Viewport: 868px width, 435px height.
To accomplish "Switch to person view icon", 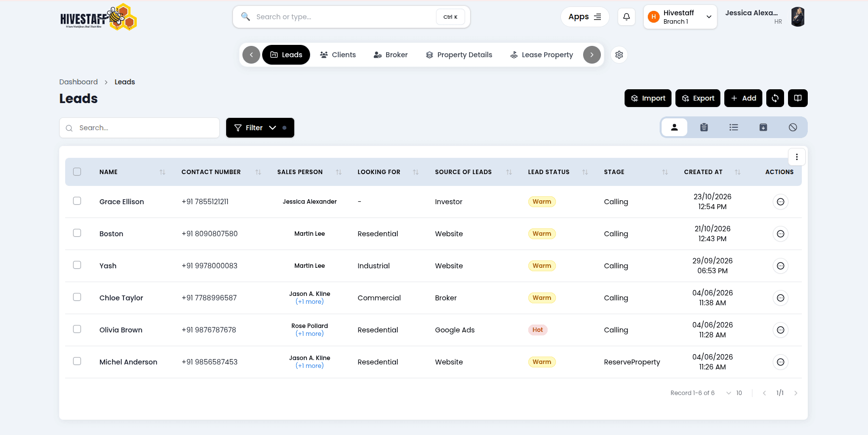I will pyautogui.click(x=674, y=127).
